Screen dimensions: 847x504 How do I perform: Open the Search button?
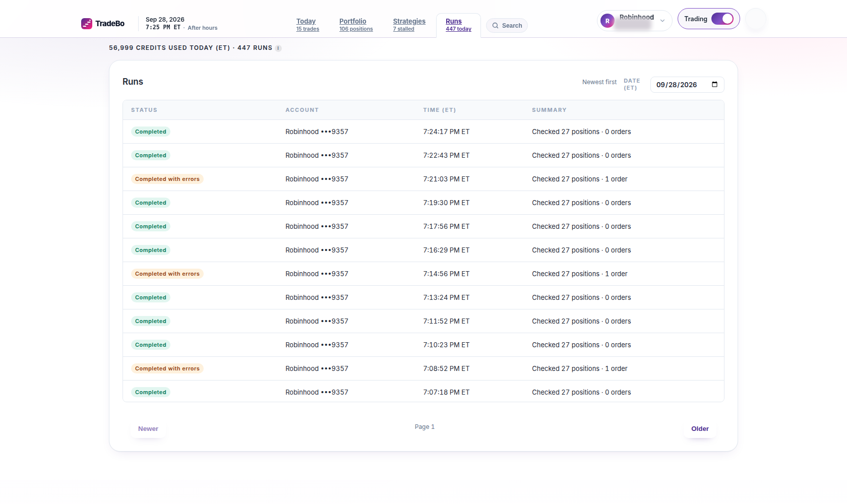tap(507, 26)
